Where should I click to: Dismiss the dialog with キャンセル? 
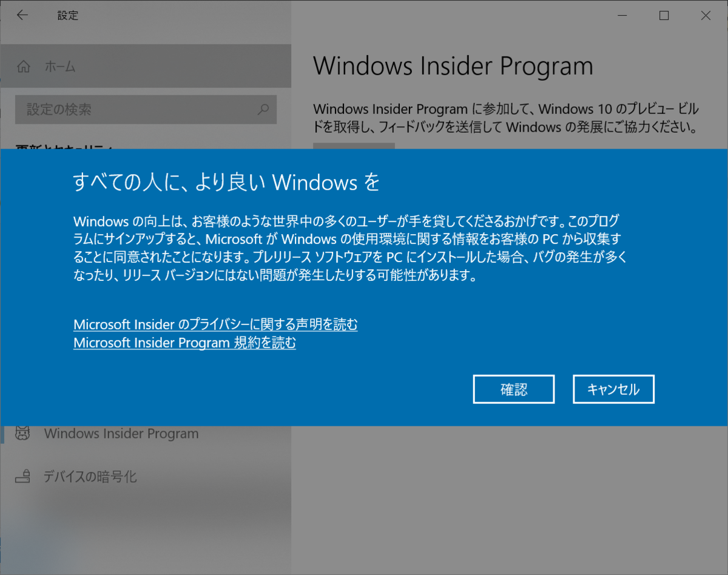click(x=613, y=389)
